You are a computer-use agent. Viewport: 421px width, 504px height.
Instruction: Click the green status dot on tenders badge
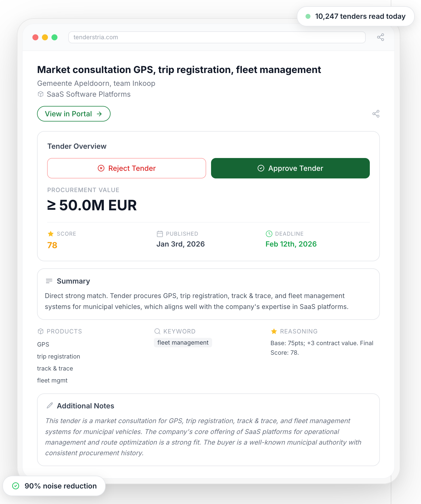[308, 16]
